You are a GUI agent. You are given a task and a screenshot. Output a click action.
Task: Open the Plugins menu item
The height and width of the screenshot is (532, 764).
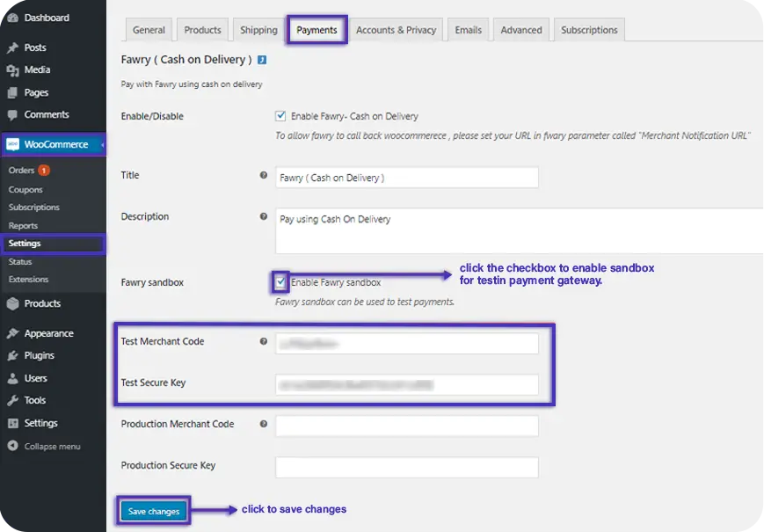pos(39,355)
